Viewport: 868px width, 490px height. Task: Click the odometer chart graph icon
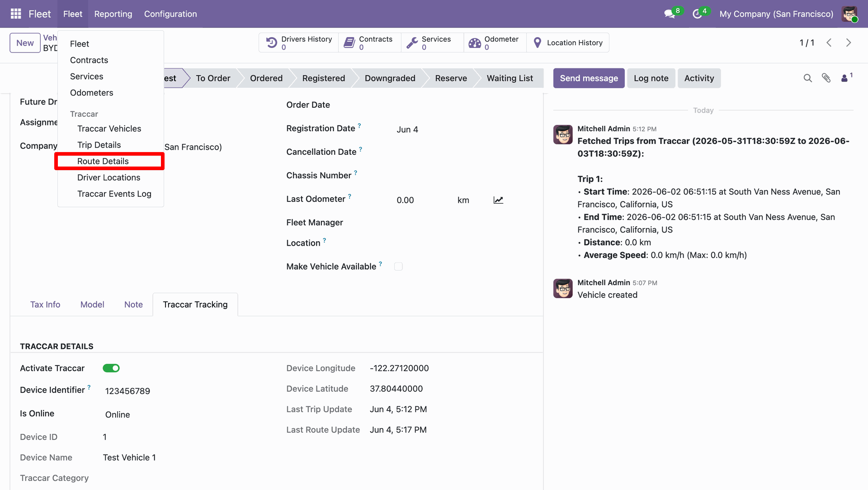(498, 200)
